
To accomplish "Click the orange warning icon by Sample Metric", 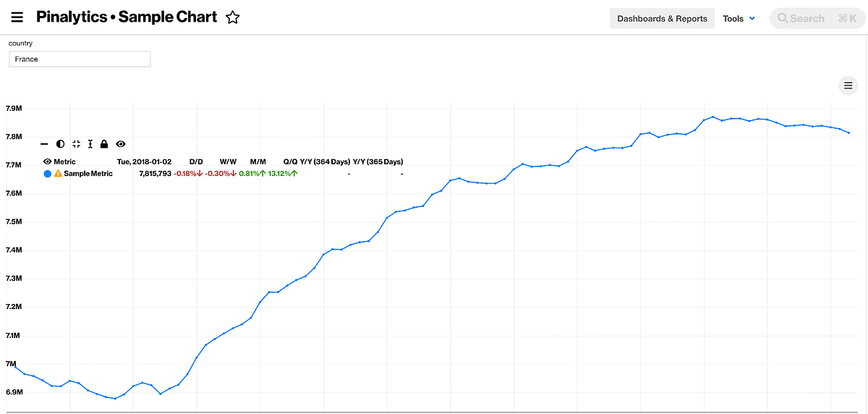I will pos(59,174).
